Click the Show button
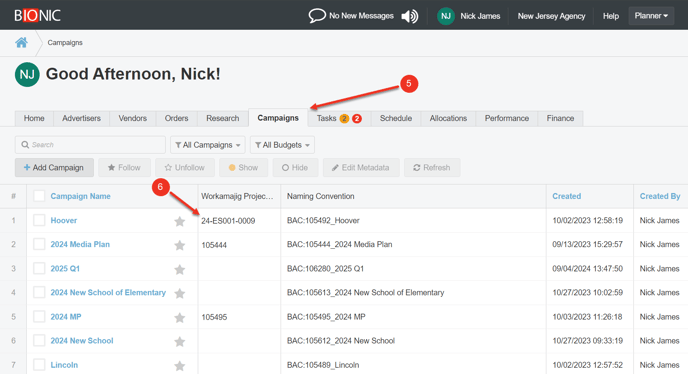Viewport: 688px width, 374px height. (x=244, y=168)
